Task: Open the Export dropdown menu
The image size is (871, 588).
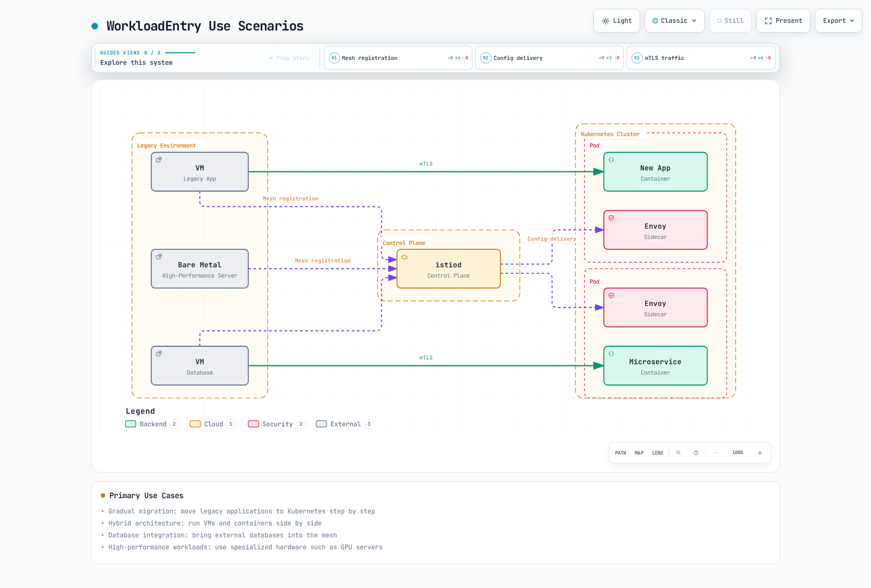Action: pos(838,21)
